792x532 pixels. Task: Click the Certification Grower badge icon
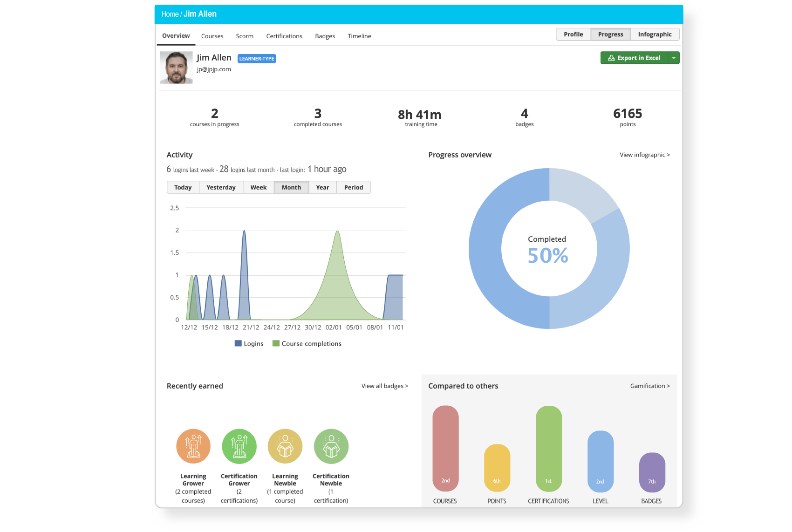click(x=239, y=446)
